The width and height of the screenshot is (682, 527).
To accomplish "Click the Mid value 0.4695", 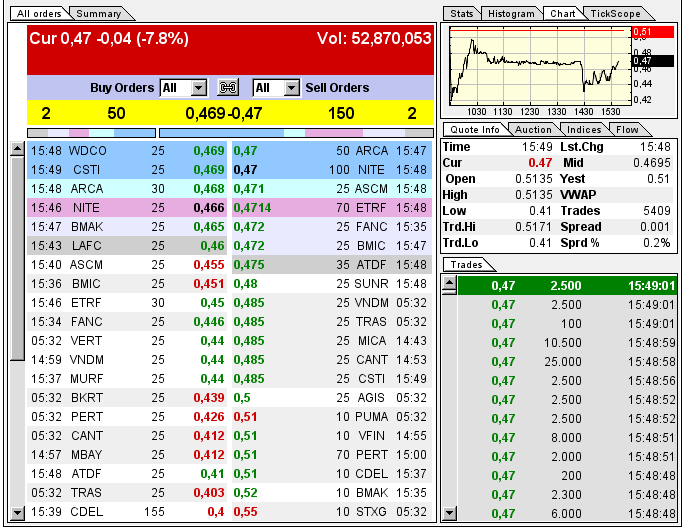I will click(652, 163).
